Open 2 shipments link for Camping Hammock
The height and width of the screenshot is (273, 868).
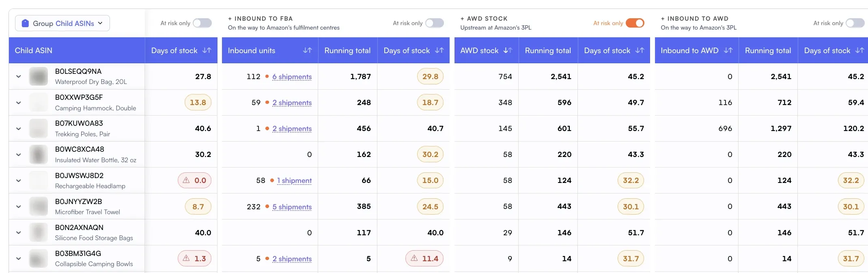click(292, 103)
